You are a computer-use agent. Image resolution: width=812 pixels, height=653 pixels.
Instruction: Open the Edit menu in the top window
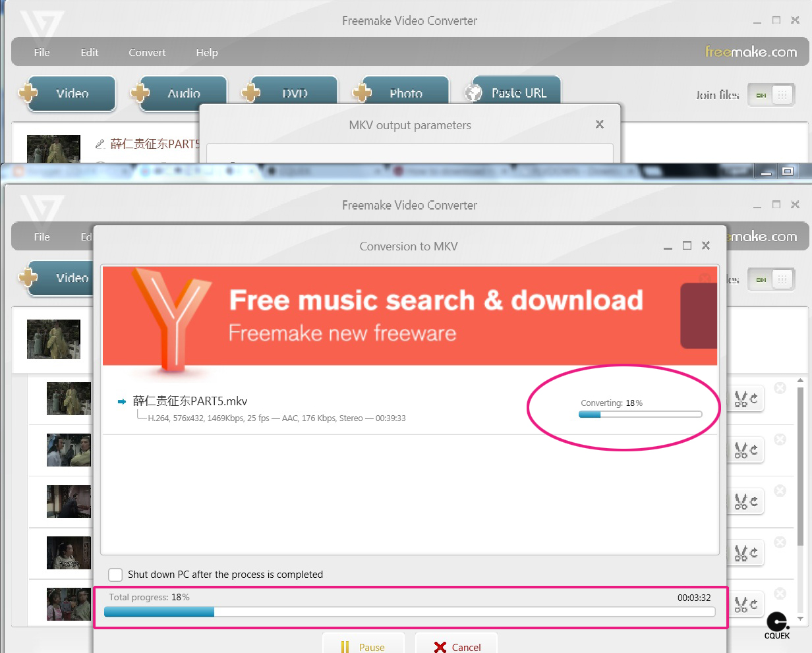coord(90,53)
